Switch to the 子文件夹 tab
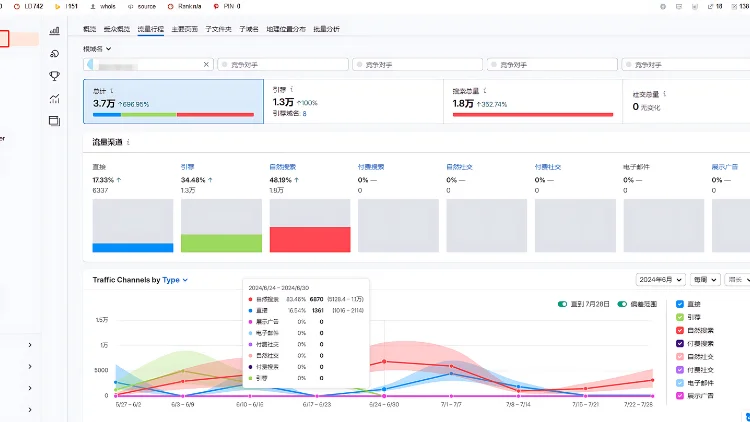This screenshot has height=422, width=750. click(x=219, y=29)
